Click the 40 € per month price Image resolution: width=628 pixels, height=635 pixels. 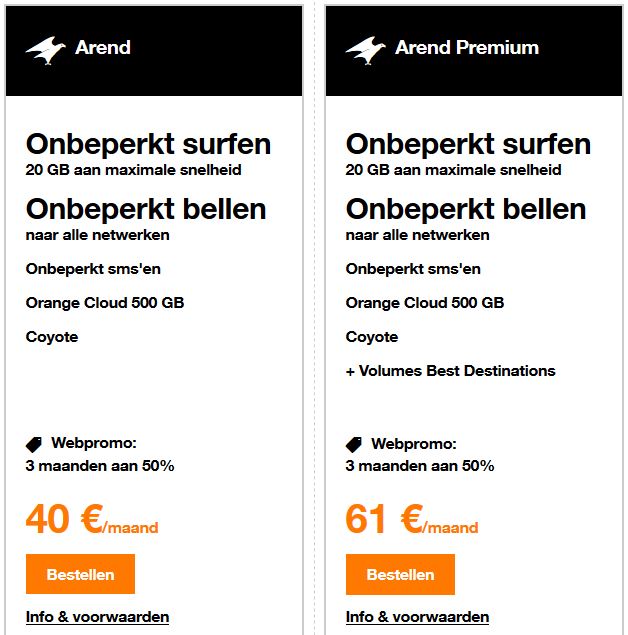coord(92,519)
